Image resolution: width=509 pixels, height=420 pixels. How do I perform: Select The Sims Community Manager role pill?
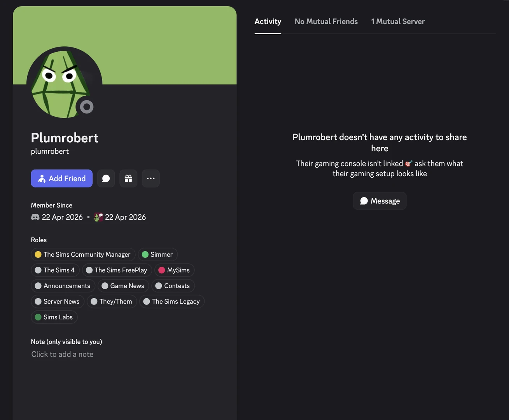coord(83,254)
